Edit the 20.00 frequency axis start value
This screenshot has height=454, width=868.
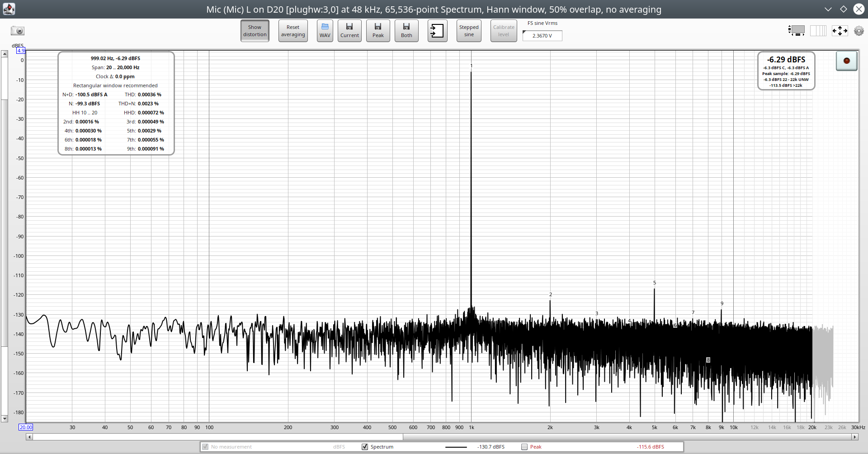pyautogui.click(x=26, y=427)
